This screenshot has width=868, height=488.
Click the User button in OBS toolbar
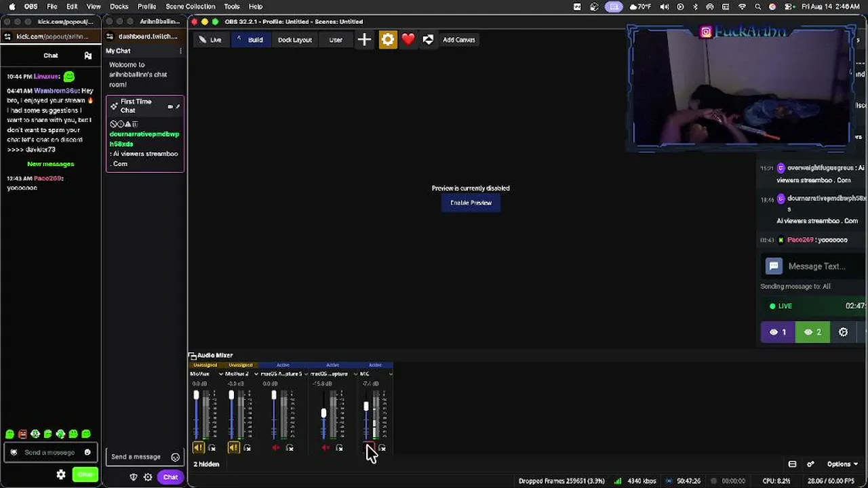(x=336, y=40)
